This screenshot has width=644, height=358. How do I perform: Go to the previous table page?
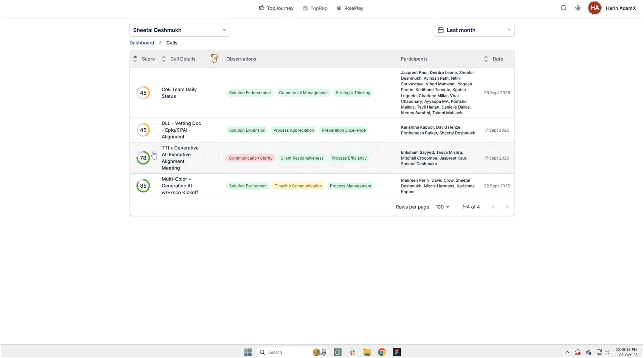point(493,207)
